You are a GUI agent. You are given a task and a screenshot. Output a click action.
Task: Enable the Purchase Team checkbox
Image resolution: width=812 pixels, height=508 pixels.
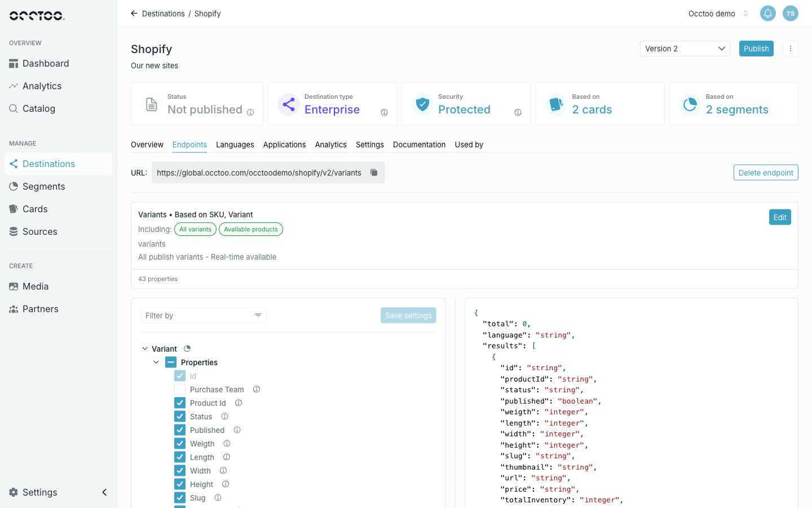[x=180, y=389]
